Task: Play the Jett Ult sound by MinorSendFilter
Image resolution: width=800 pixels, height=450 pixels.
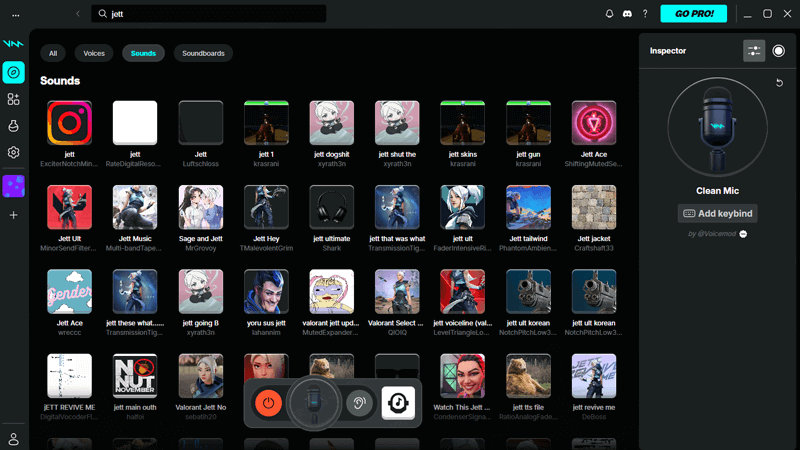Action: 69,207
